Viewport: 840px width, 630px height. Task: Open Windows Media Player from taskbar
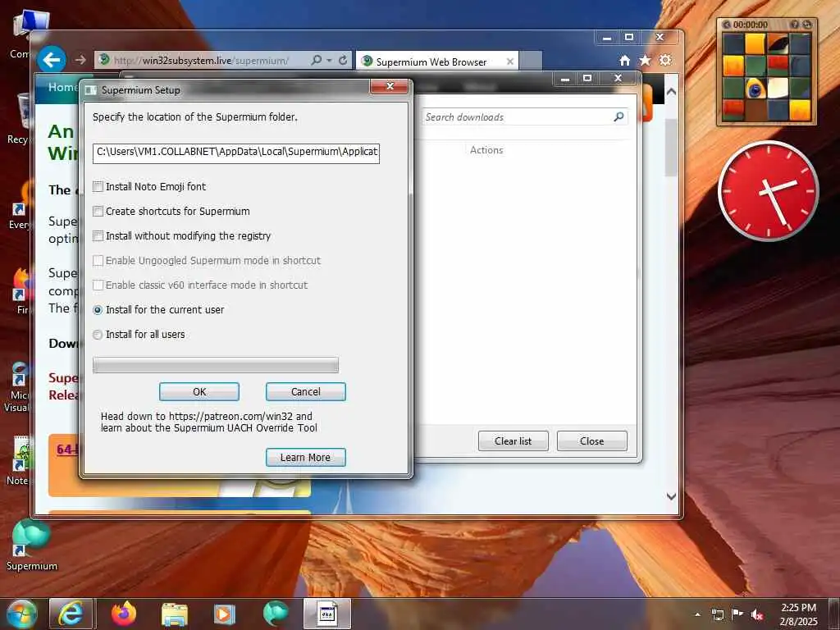click(x=225, y=614)
